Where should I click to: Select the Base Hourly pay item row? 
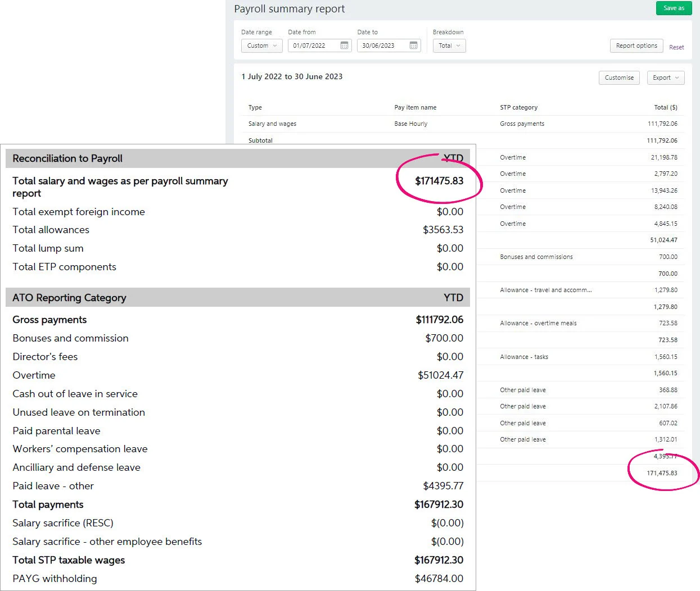tap(411, 124)
